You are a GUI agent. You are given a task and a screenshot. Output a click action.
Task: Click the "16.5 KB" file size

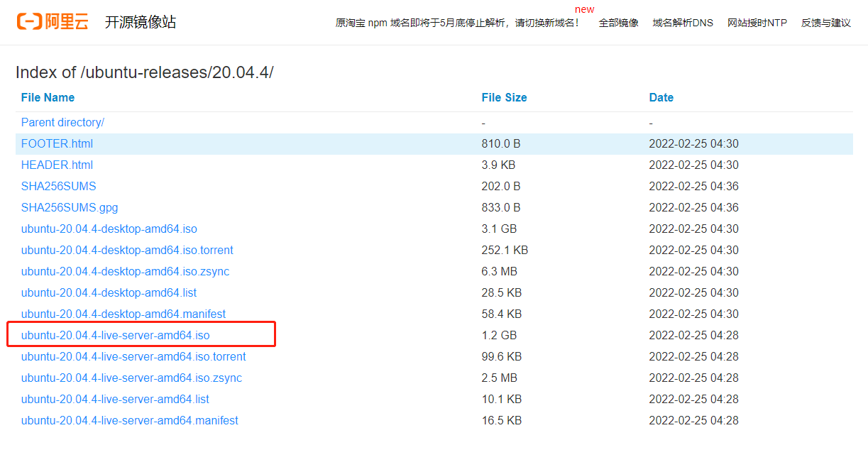501,420
